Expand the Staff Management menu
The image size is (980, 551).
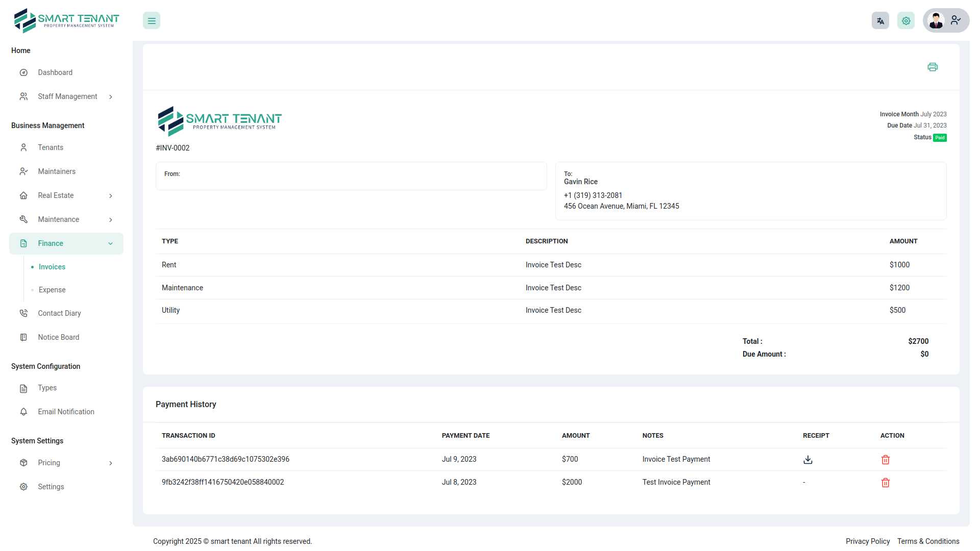(67, 96)
